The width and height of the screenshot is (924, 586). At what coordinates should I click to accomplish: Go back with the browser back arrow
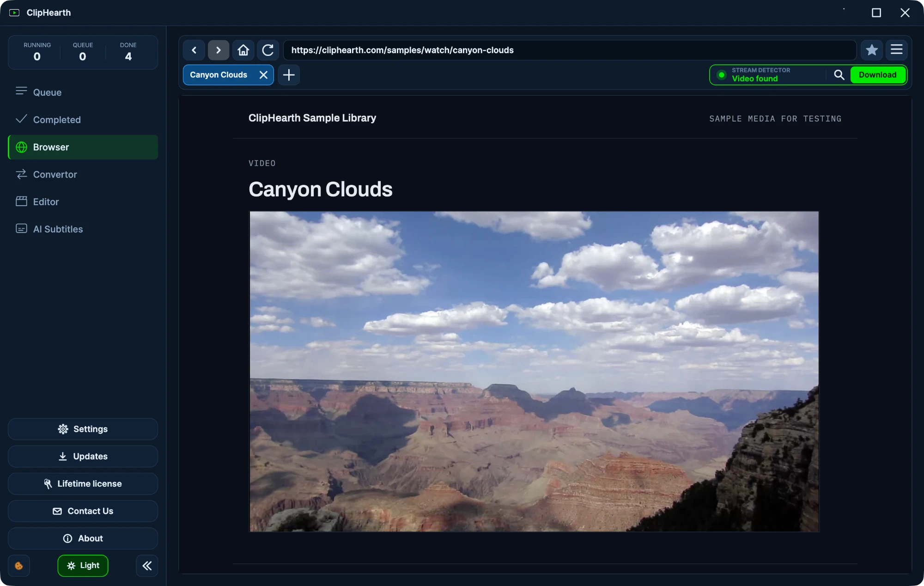pos(194,50)
